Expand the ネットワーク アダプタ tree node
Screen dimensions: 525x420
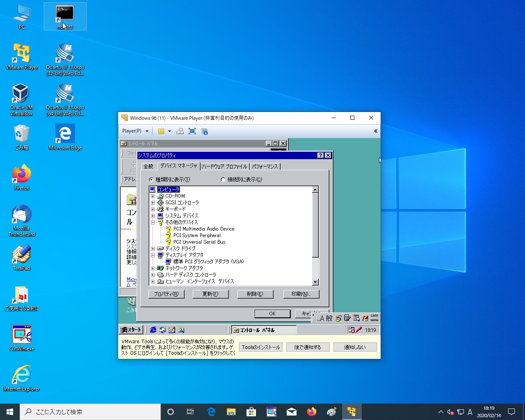153,268
